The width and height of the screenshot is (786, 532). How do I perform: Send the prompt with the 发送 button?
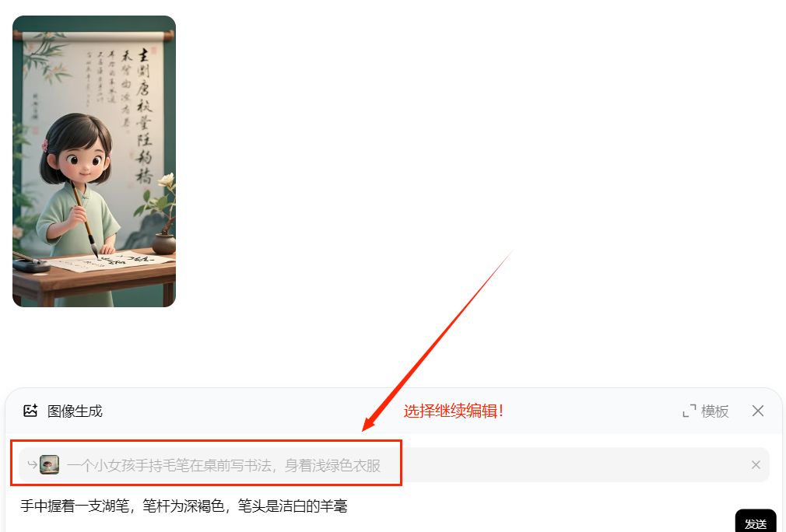click(x=756, y=523)
